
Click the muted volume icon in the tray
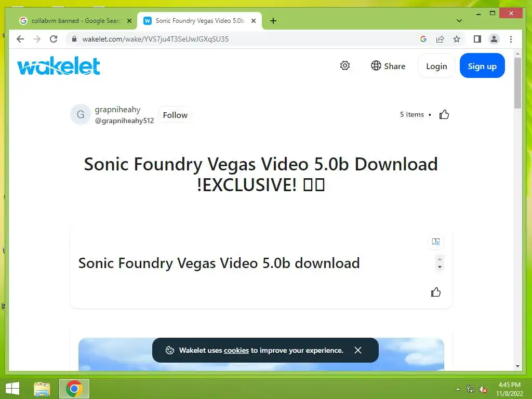click(x=484, y=389)
